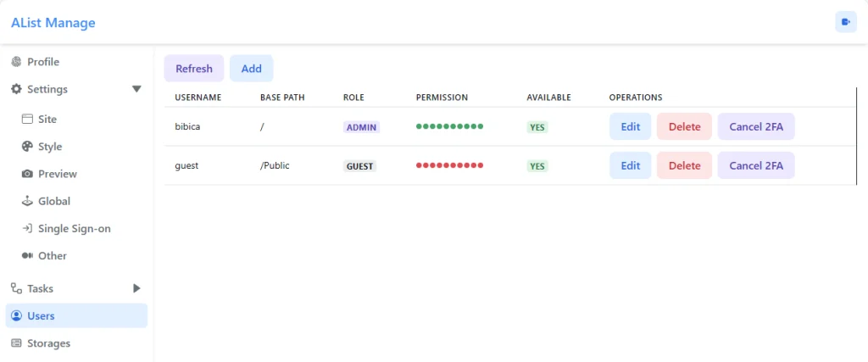This screenshot has height=362, width=868.
Task: Click the Settings gear icon
Action: click(x=16, y=89)
